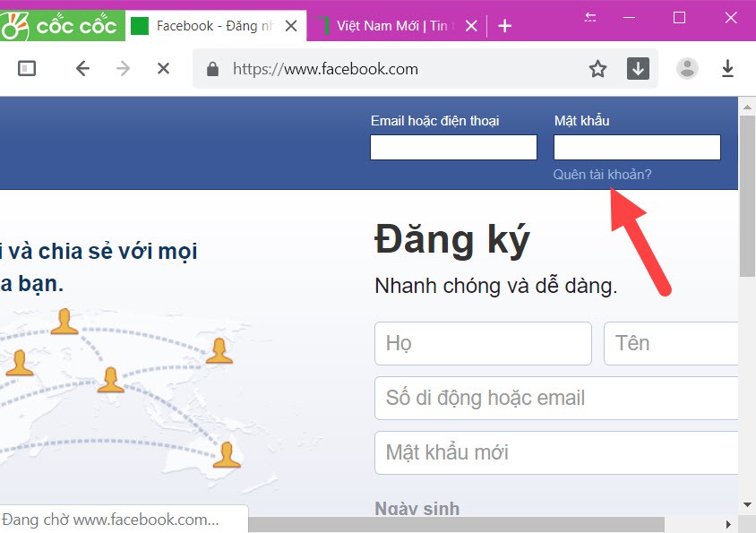Click the Mật khẩu login input
Viewport: 756px width, 533px height.
click(x=637, y=147)
